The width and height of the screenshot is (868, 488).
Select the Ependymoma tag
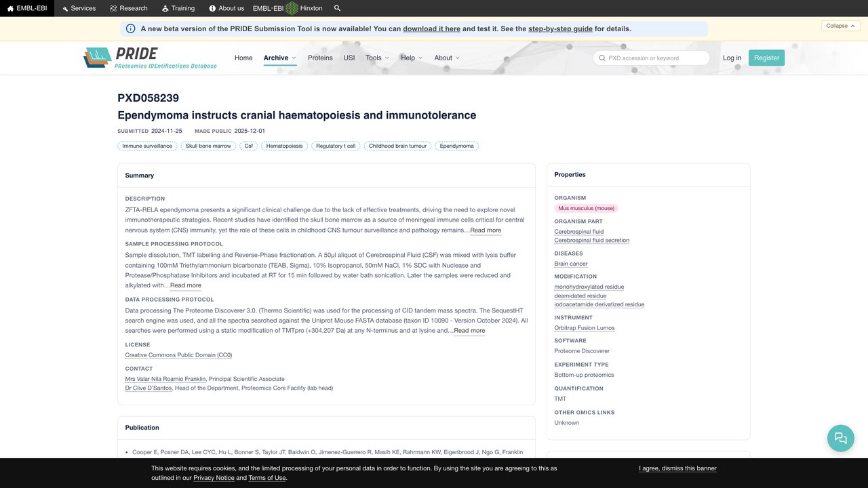[456, 146]
